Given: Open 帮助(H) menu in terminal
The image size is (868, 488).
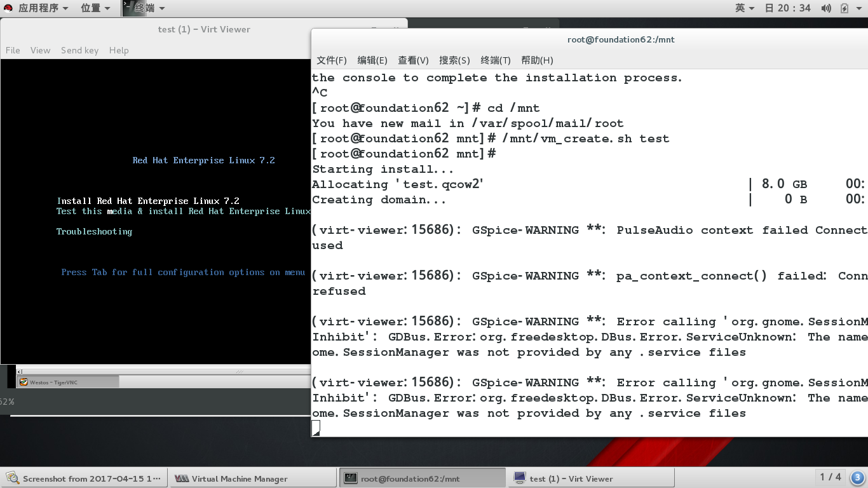Looking at the screenshot, I should (537, 60).
